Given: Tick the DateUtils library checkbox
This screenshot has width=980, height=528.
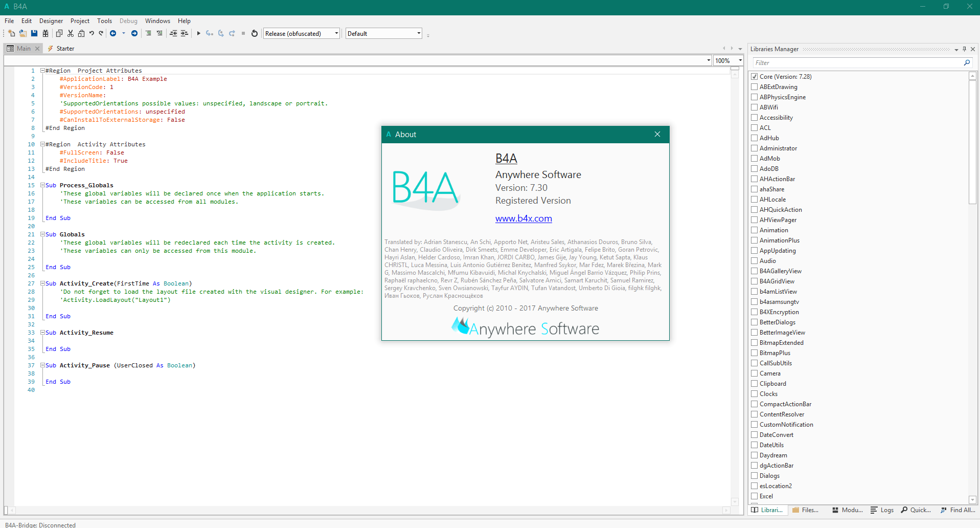Looking at the screenshot, I should 755,445.
